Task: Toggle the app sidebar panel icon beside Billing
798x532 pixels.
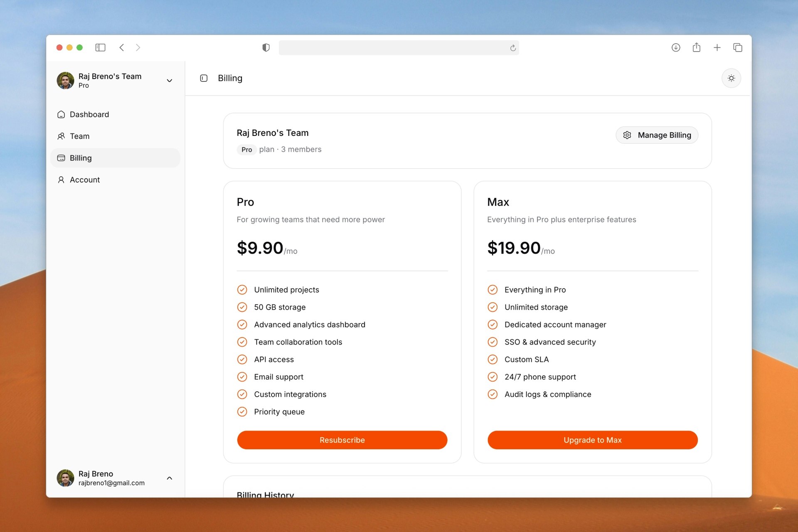Action: point(204,78)
